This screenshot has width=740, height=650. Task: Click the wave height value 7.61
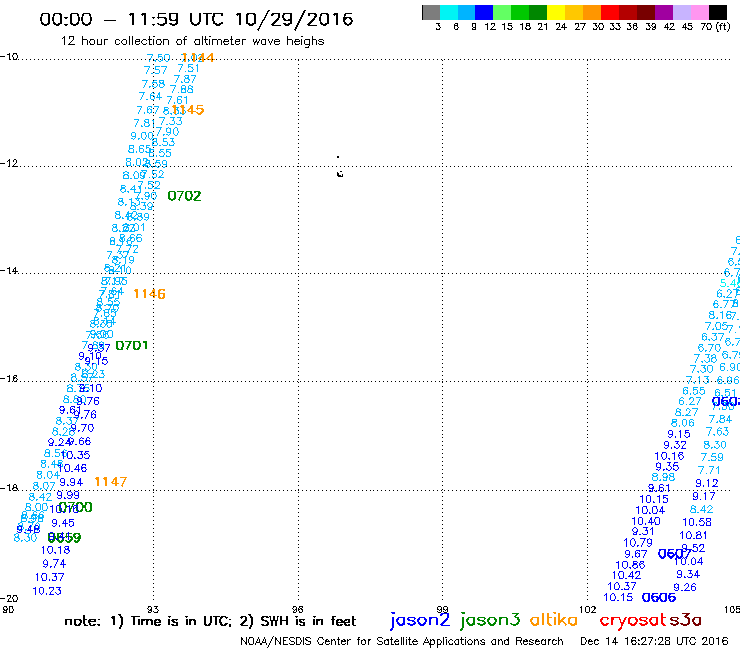point(177,100)
